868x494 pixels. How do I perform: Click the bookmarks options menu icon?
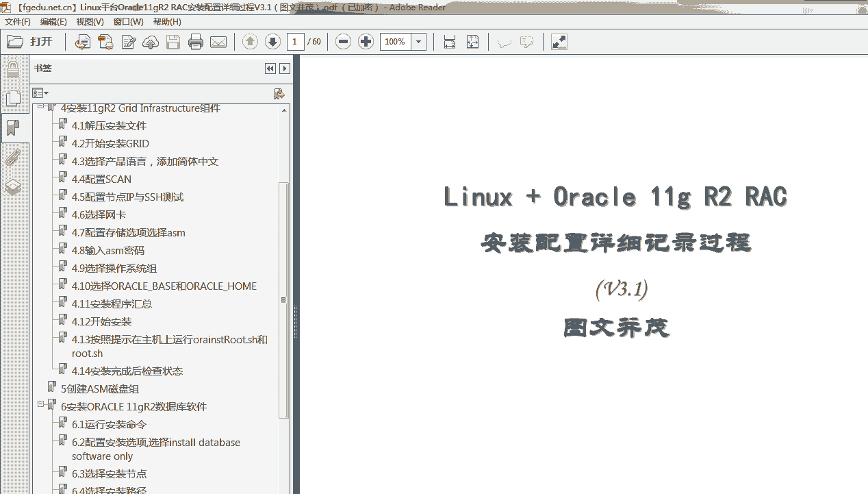tap(40, 93)
